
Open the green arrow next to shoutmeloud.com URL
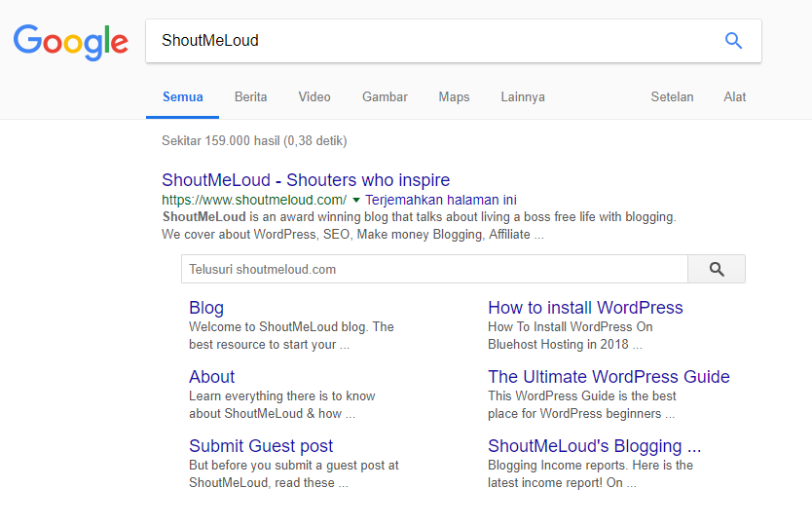(355, 200)
